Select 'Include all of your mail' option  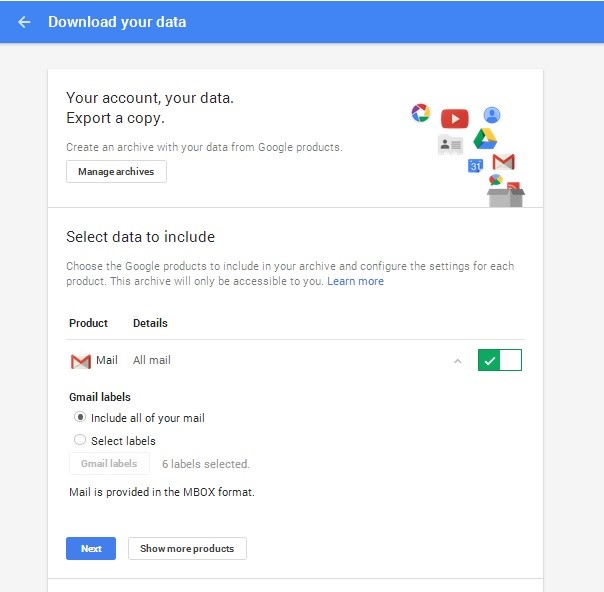click(80, 417)
